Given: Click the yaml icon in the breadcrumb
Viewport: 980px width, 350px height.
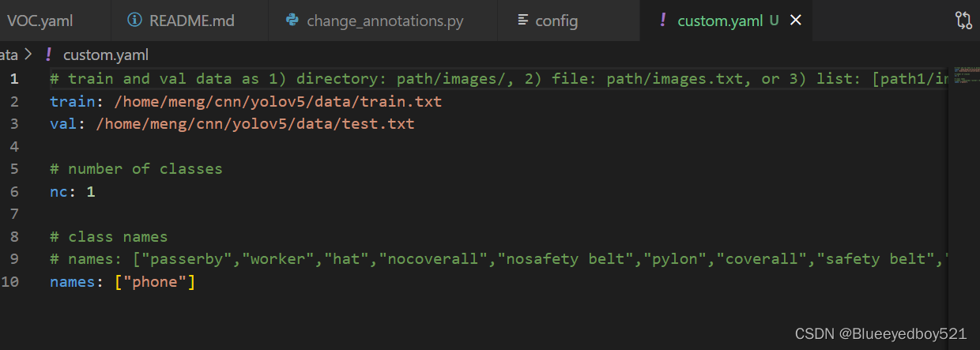Looking at the screenshot, I should pos(48,55).
